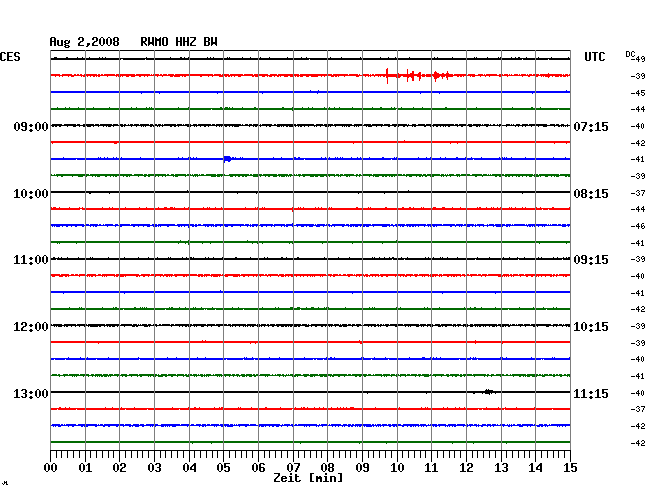Click the red seismic burst near minute 10

[417, 75]
